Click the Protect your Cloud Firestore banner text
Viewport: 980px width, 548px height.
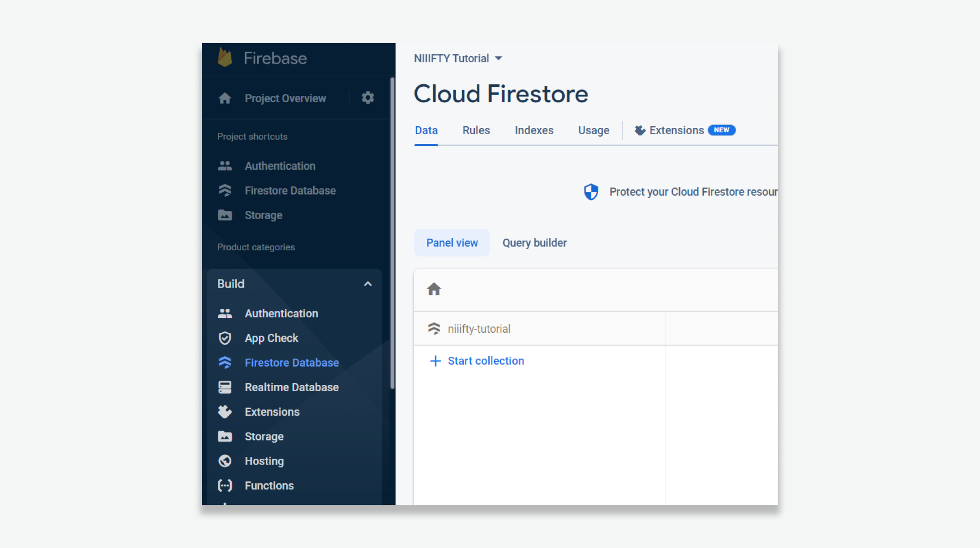pyautogui.click(x=694, y=192)
